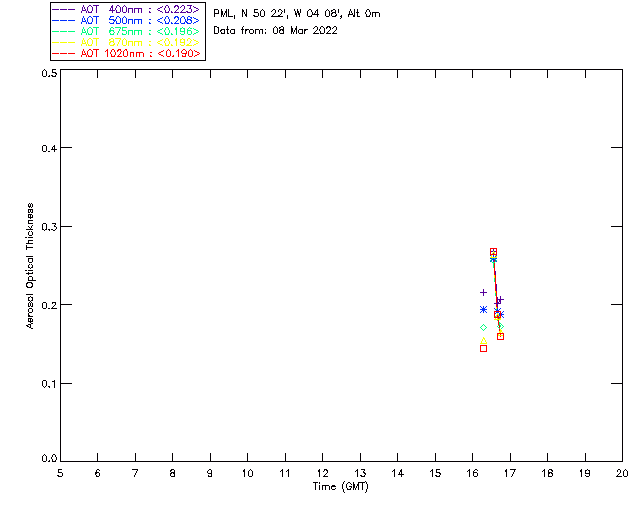Click the highest red square data marker
This screenshot has width=640, height=512.
coord(493,252)
